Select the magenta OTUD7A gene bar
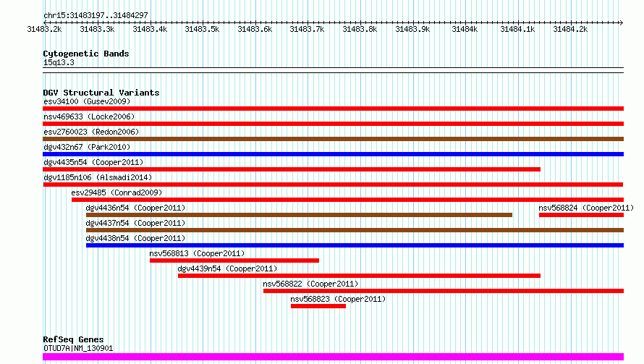Screen dimensions: 644x364 pos(333,357)
